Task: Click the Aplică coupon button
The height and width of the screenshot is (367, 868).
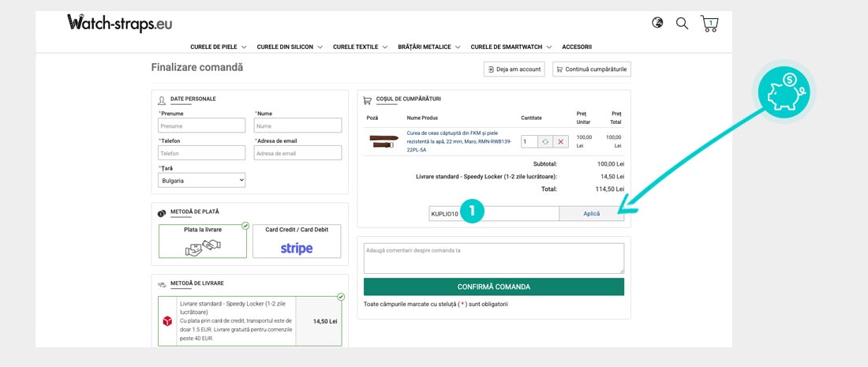Action: point(591,214)
